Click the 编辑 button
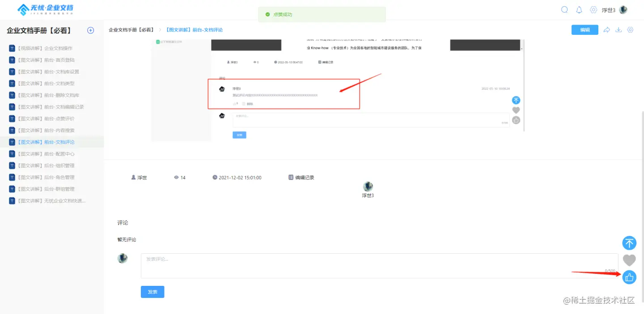Image resolution: width=644 pixels, height=314 pixels. tap(585, 30)
